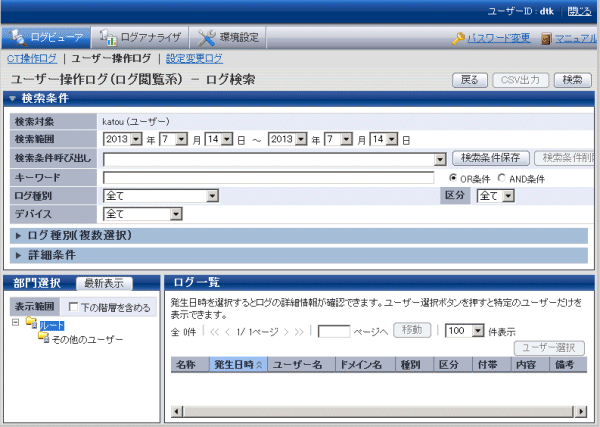This screenshot has height=427, width=600.
Task: Select OR条件 radio button
Action: click(453, 178)
